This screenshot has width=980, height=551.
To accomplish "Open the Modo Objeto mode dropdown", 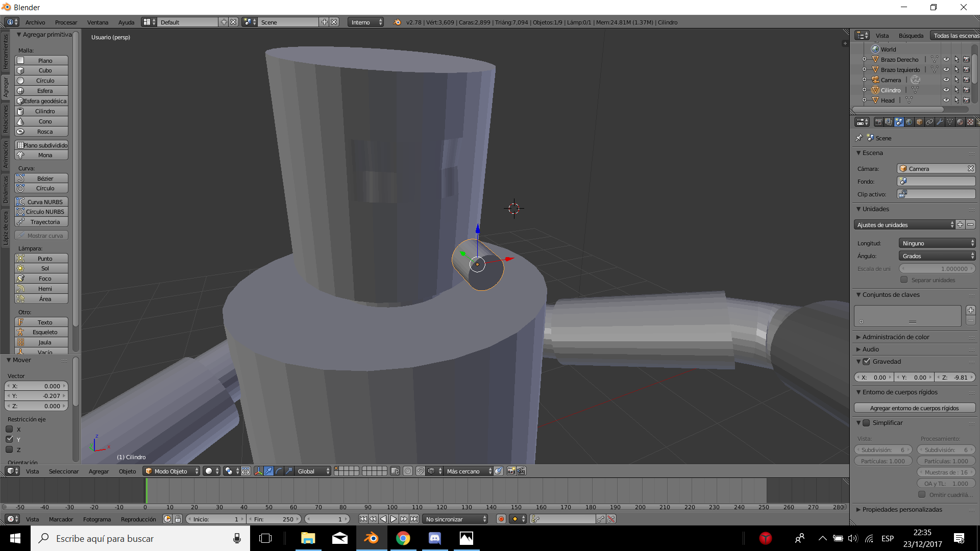I will (x=171, y=471).
